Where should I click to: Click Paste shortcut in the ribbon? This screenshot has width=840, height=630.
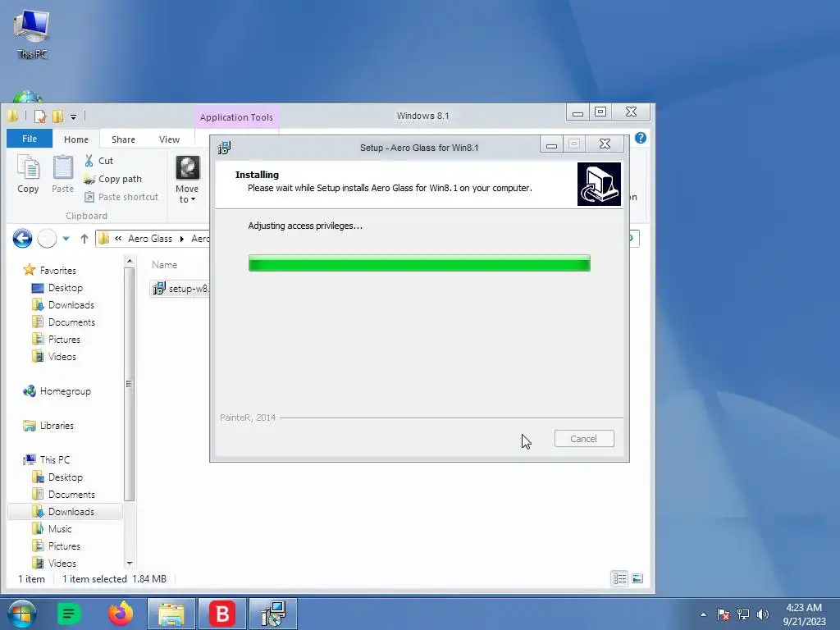pos(121,197)
